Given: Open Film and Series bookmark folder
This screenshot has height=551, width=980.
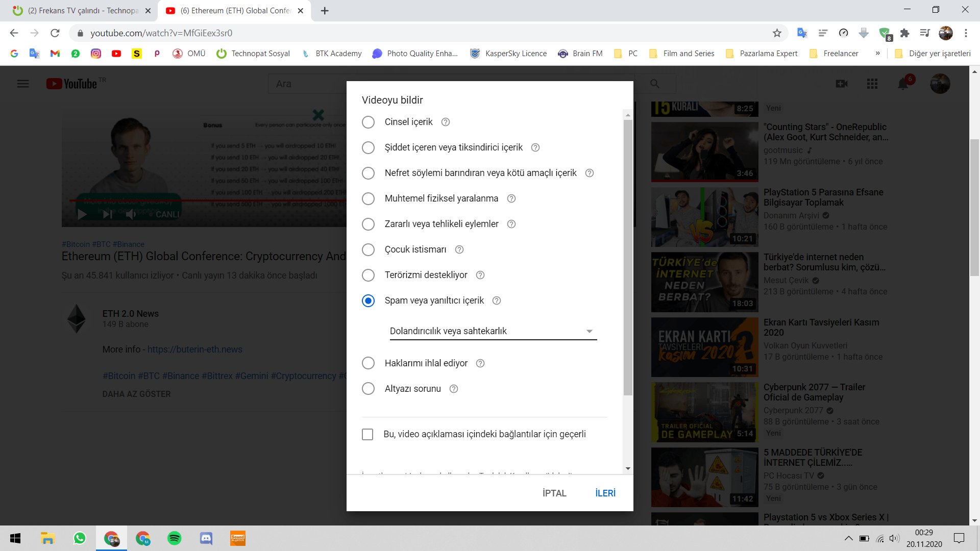Looking at the screenshot, I should [x=681, y=54].
